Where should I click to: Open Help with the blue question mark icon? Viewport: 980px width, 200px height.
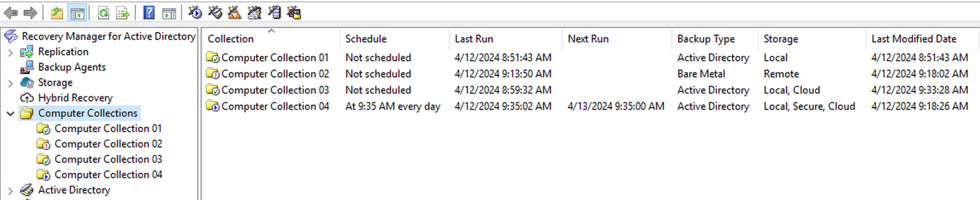[149, 13]
